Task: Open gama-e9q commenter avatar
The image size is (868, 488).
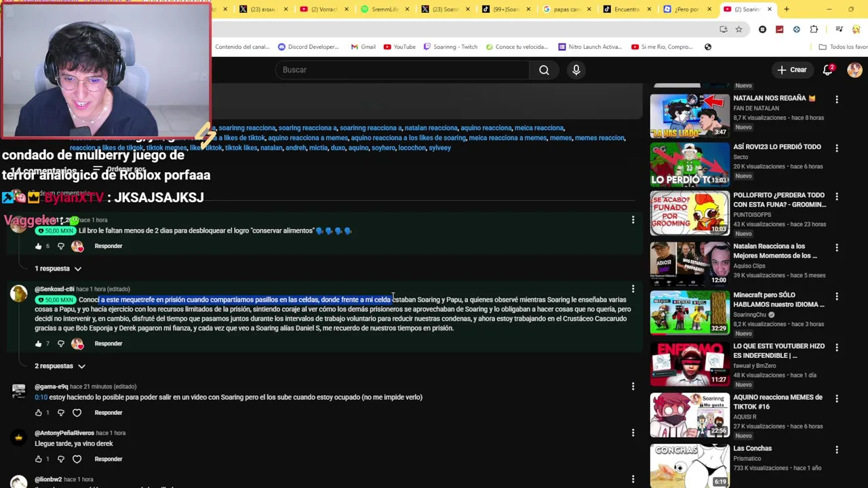Action: click(x=18, y=391)
